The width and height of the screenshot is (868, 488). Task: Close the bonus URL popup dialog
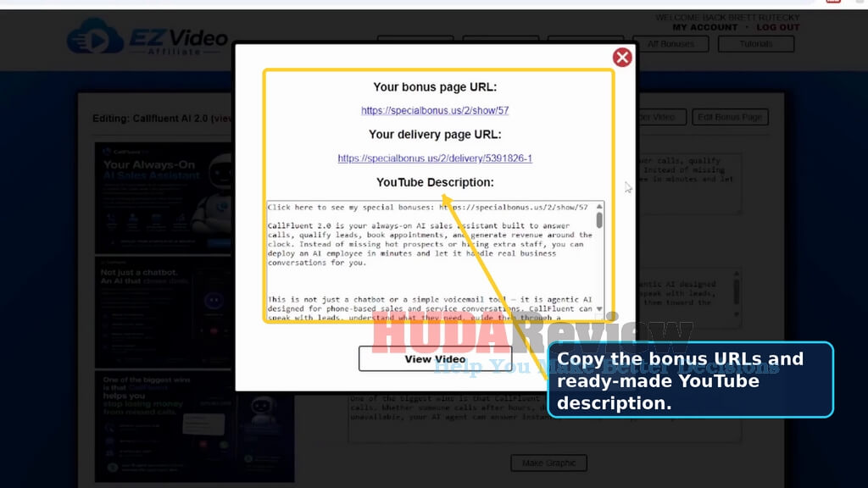(622, 57)
